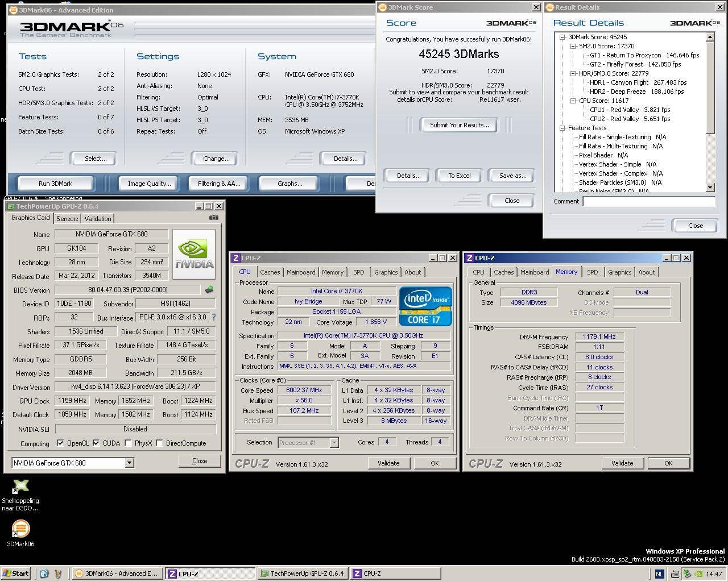Toggle the DirectCompute checkbox

click(x=159, y=443)
